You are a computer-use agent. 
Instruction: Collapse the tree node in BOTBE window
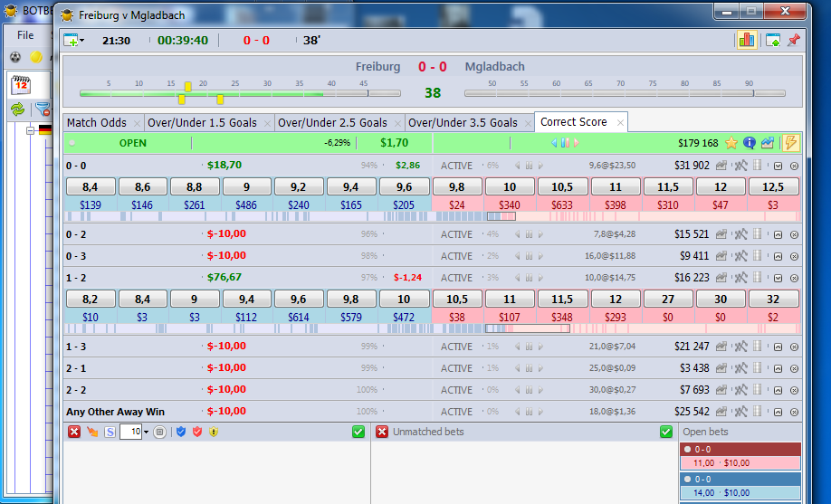[30, 129]
